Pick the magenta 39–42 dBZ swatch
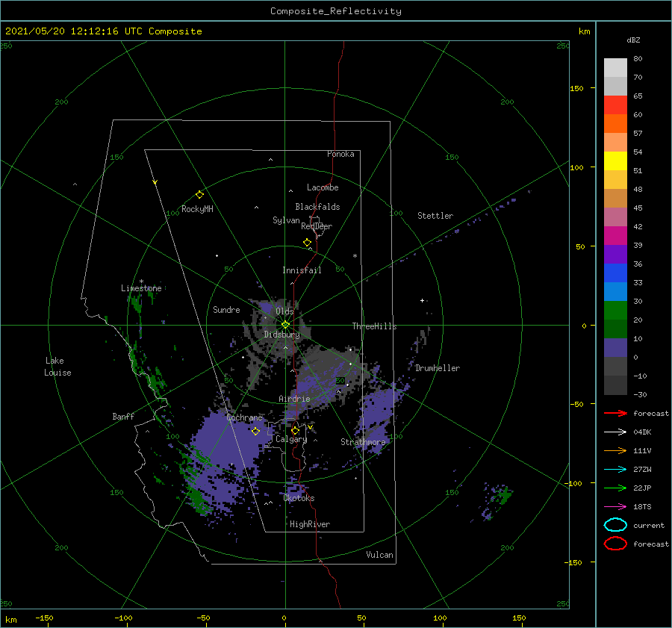 click(x=615, y=236)
